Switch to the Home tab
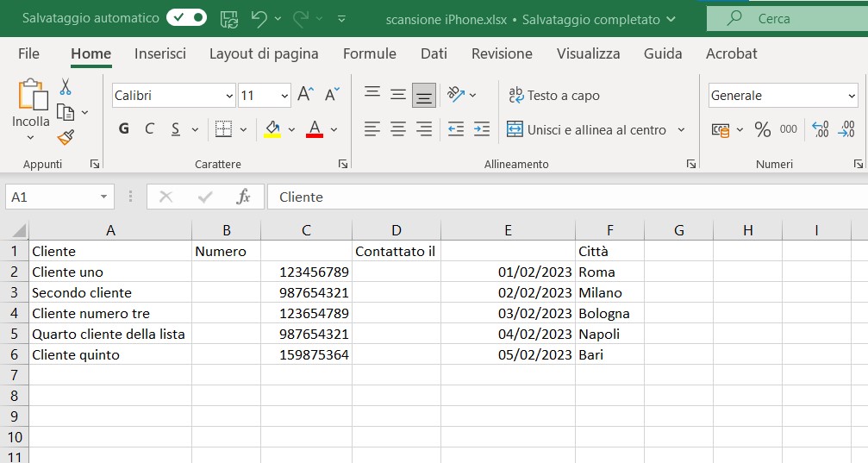 [x=91, y=53]
